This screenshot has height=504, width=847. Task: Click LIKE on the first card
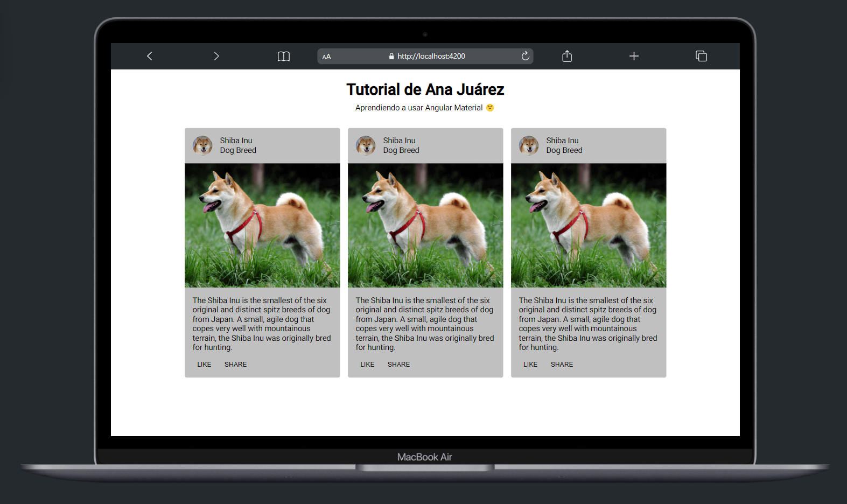204,365
